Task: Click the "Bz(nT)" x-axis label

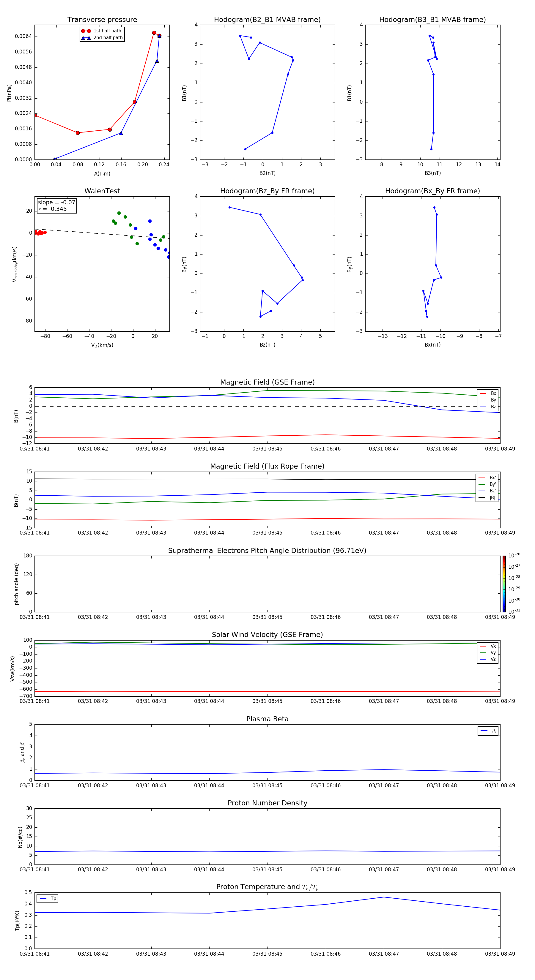Action: pyautogui.click(x=267, y=345)
